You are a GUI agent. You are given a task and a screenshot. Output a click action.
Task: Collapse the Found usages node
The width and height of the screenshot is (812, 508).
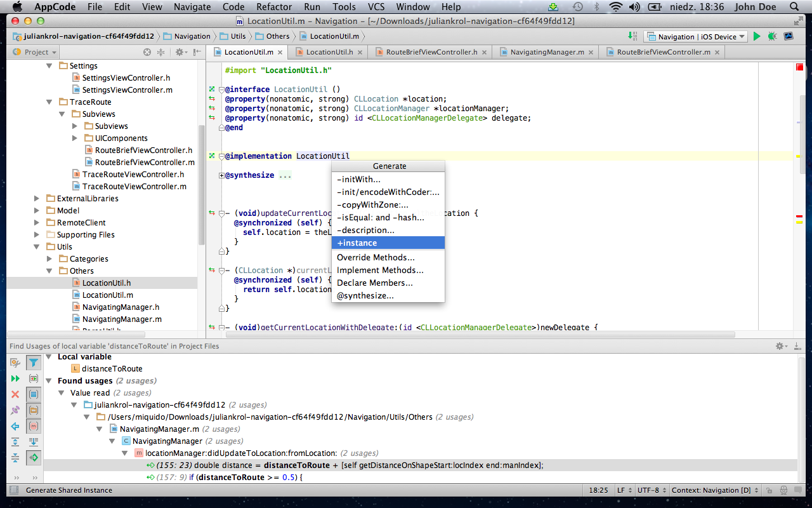click(49, 381)
